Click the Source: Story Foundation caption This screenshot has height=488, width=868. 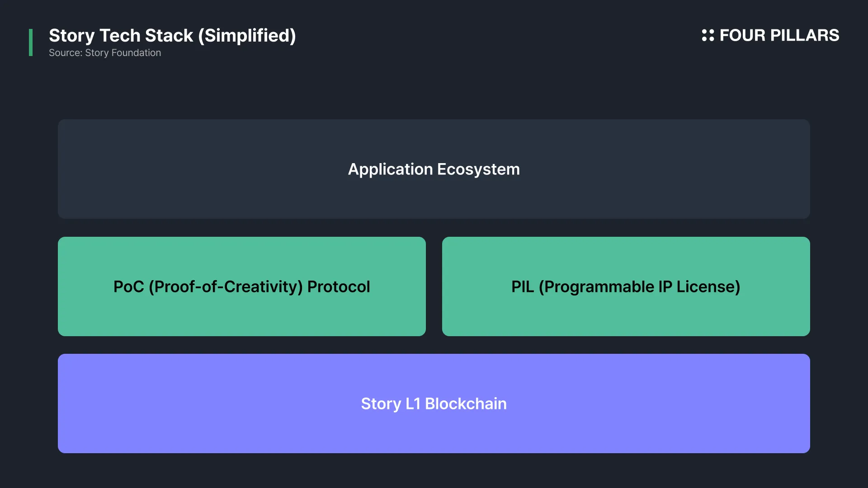tap(105, 53)
